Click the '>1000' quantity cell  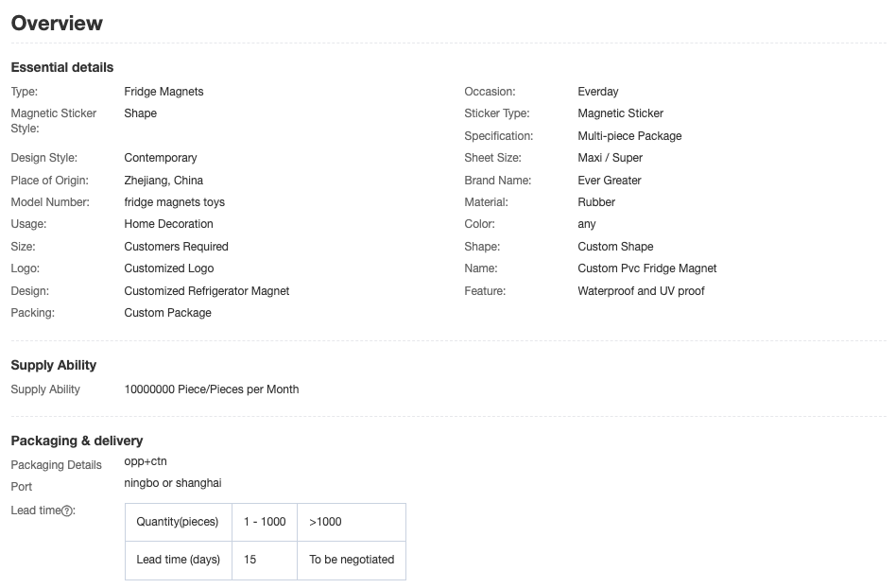(352, 522)
